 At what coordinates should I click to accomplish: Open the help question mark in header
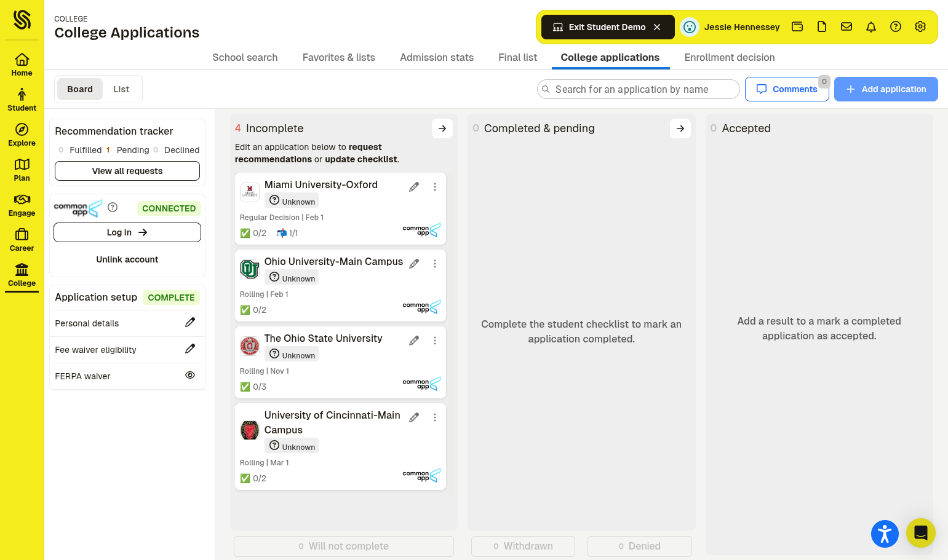(x=896, y=26)
